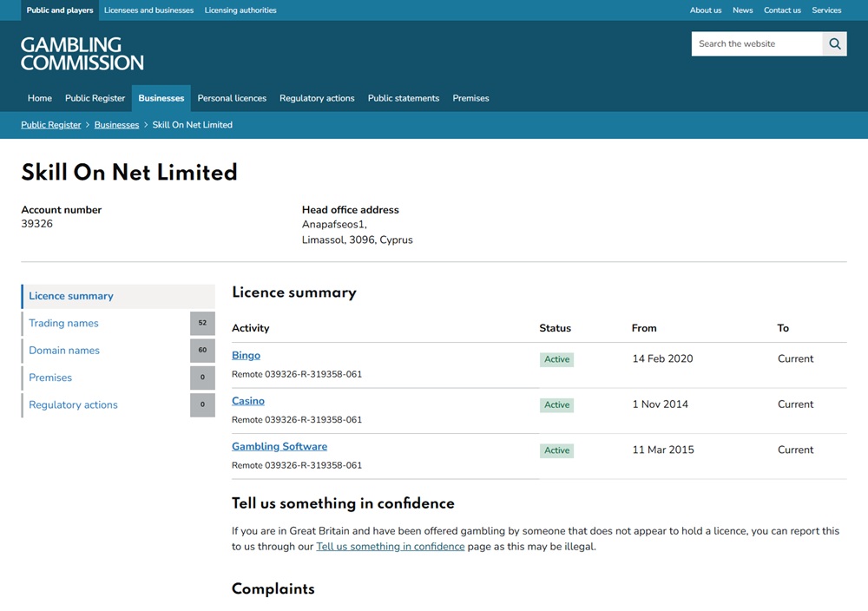Open the Licensees and businesses tab
The width and height of the screenshot is (868, 611).
tap(149, 10)
